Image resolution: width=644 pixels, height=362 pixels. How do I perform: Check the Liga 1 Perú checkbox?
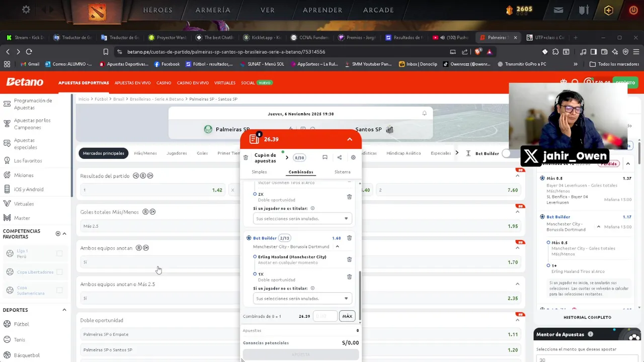[x=59, y=253]
